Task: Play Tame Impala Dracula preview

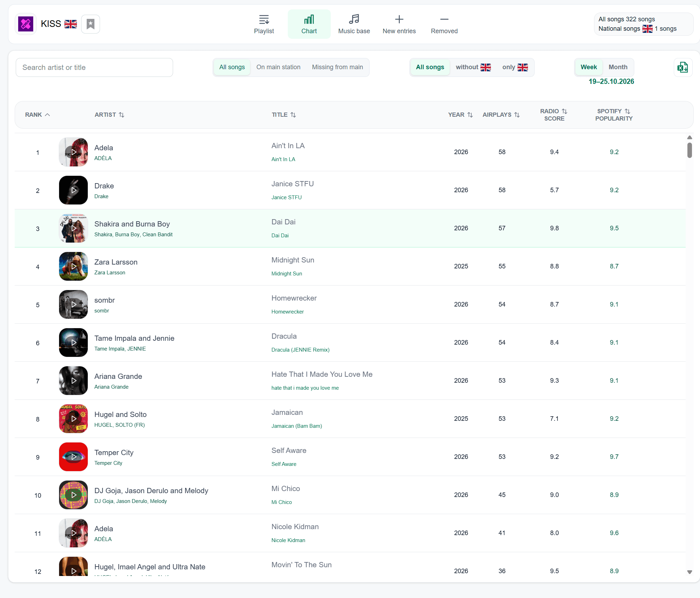Action: pyautogui.click(x=73, y=343)
